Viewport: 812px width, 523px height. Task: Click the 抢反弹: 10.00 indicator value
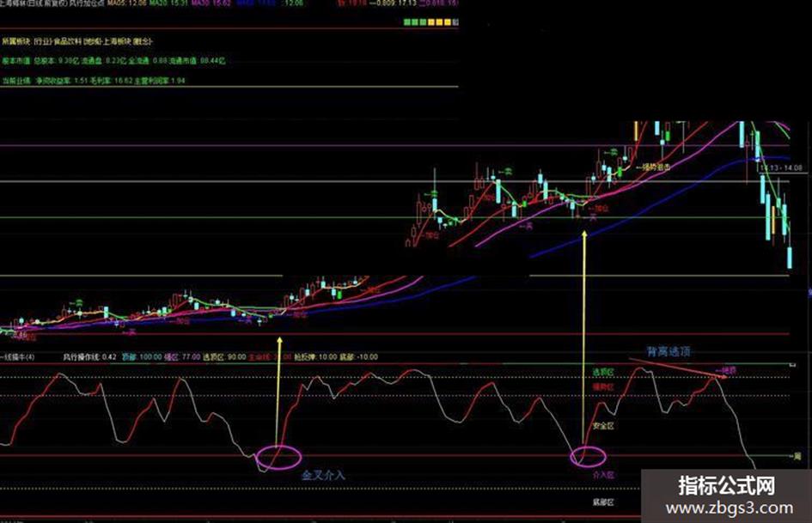(314, 356)
